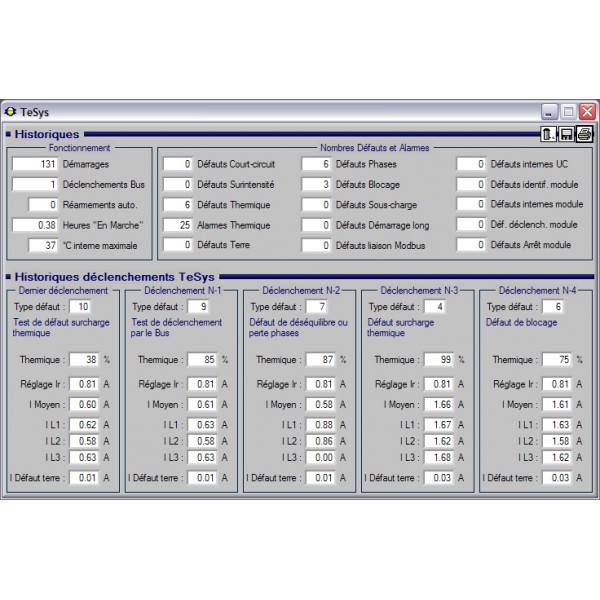
Task: Click I Défaut terre field in N-3
Action: point(439,478)
